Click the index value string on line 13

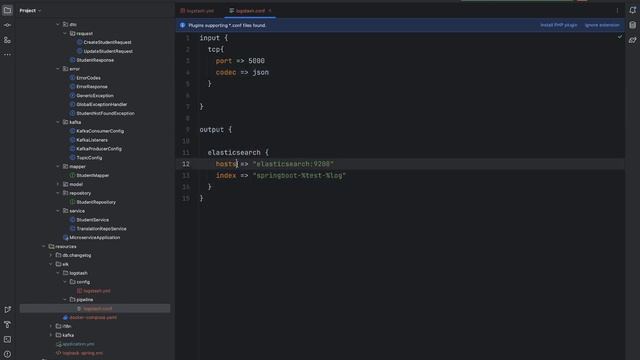point(299,176)
